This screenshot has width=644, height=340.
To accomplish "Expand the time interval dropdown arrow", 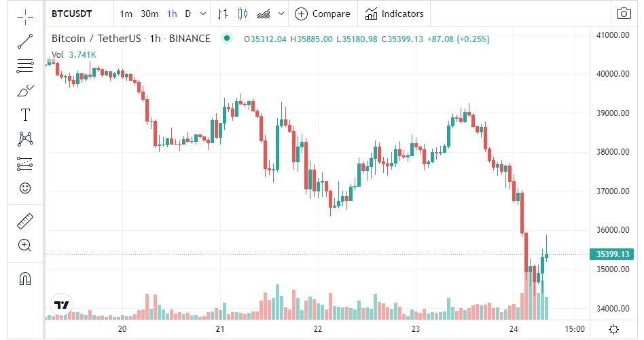I will (203, 14).
